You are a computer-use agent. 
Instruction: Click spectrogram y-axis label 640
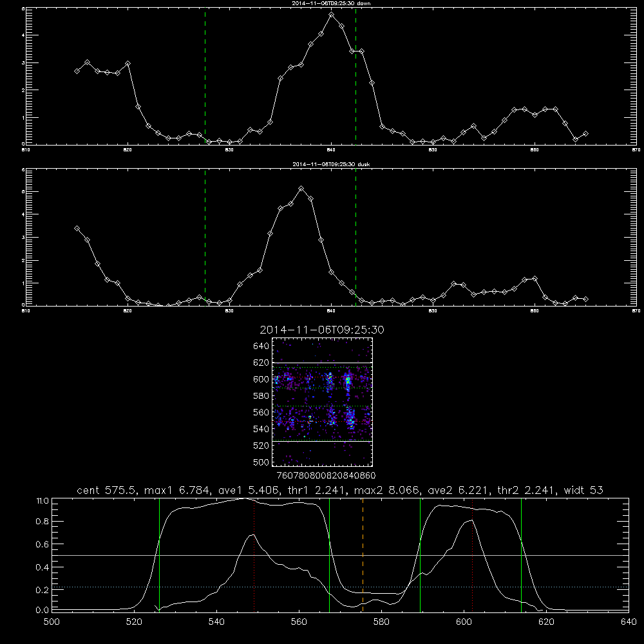[x=261, y=346]
